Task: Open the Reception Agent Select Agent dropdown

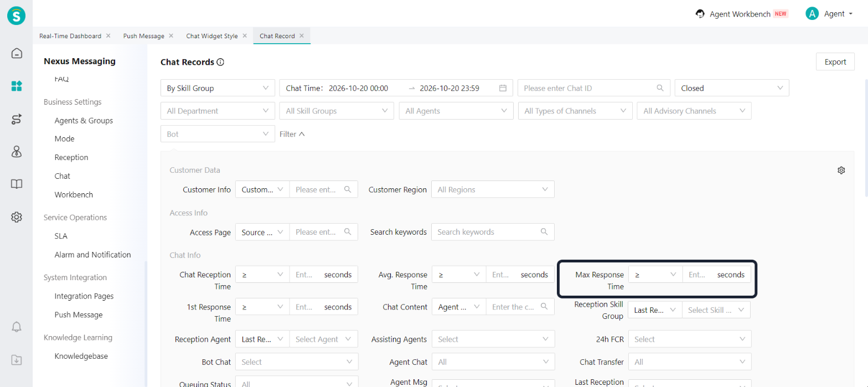Action: (x=324, y=339)
